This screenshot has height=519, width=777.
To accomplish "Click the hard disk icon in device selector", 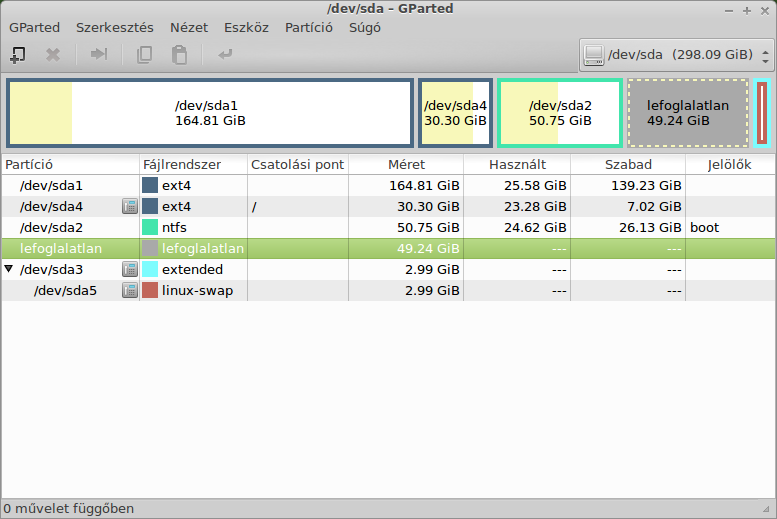I will pyautogui.click(x=594, y=55).
